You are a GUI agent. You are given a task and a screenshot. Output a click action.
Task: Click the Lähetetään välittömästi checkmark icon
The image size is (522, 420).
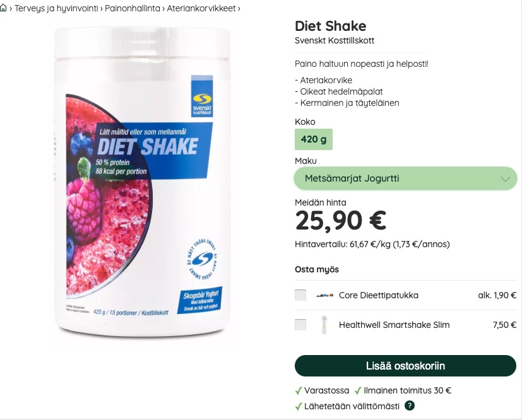[x=299, y=406]
